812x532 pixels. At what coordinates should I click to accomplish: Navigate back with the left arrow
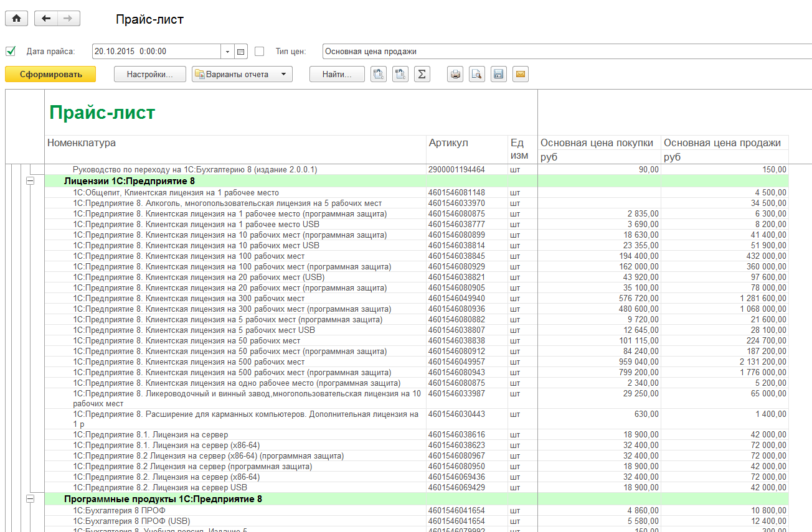(46, 19)
